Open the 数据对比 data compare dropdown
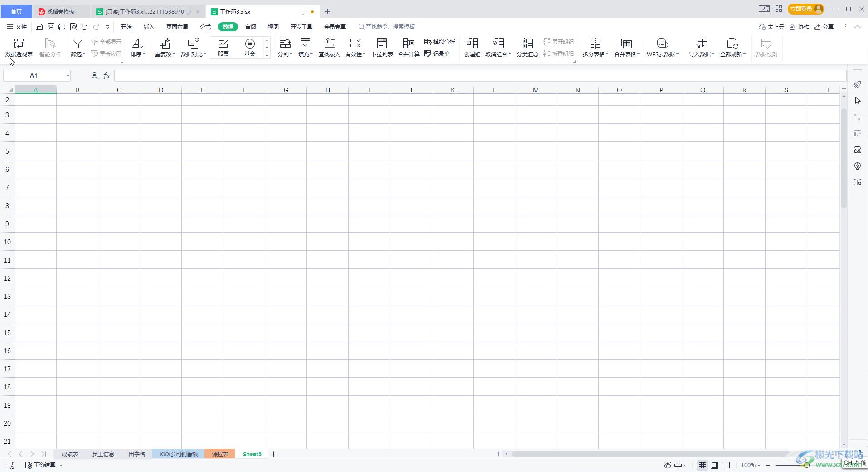868x472 pixels. click(194, 54)
